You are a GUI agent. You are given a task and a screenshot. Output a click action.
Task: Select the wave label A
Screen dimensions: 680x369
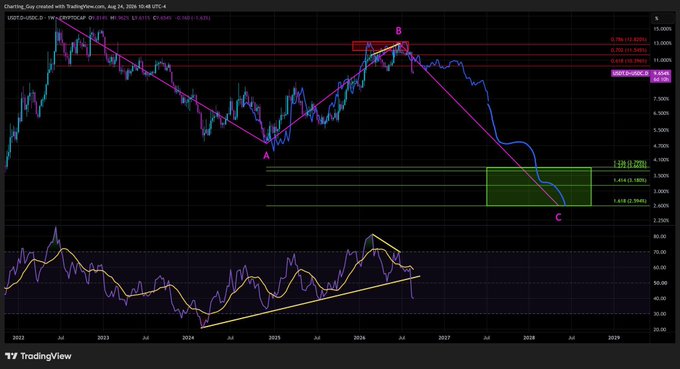[266, 156]
